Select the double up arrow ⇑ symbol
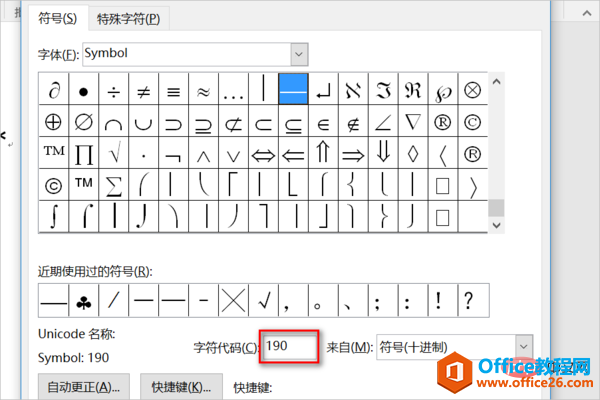600x400 pixels. pos(323,153)
